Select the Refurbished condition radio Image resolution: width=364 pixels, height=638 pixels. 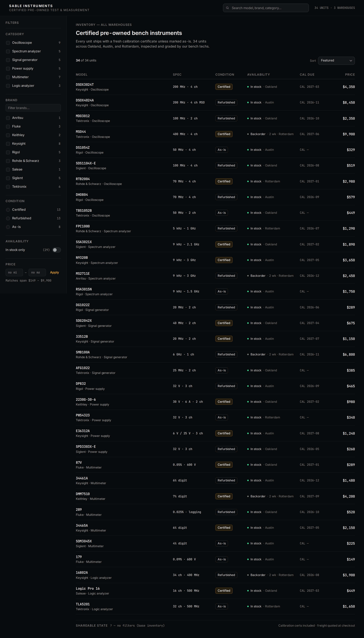[8, 218]
